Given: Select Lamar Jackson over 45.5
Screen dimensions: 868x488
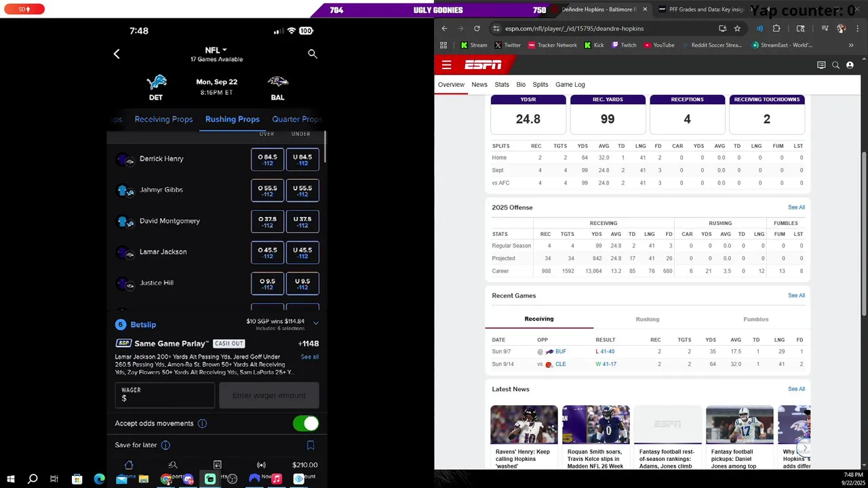Looking at the screenshot, I should [x=267, y=253].
